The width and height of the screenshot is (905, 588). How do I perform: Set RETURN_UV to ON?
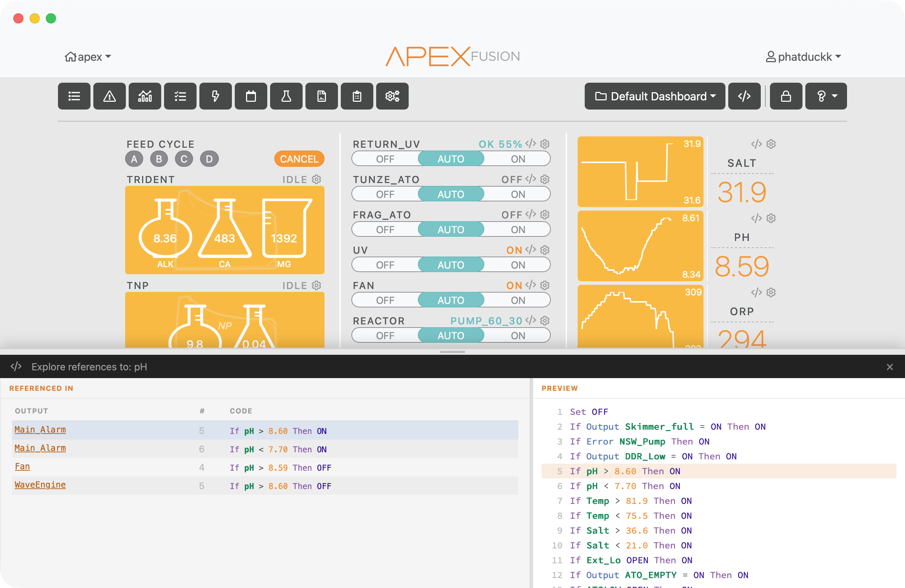518,159
